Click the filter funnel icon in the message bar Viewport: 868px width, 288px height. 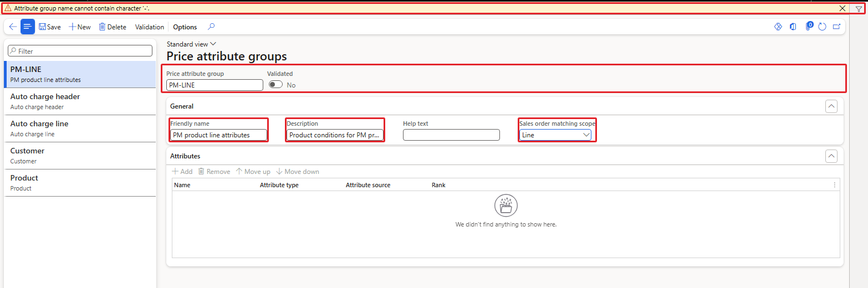pos(859,8)
